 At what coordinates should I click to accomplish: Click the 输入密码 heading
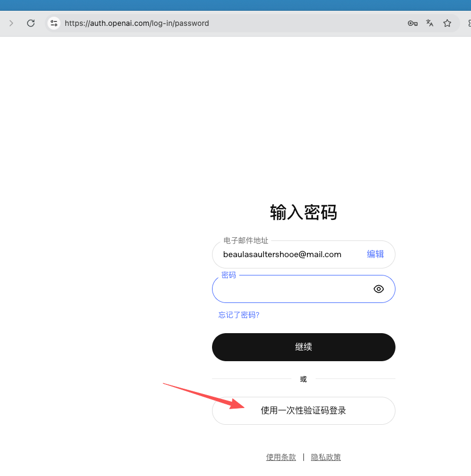point(304,212)
